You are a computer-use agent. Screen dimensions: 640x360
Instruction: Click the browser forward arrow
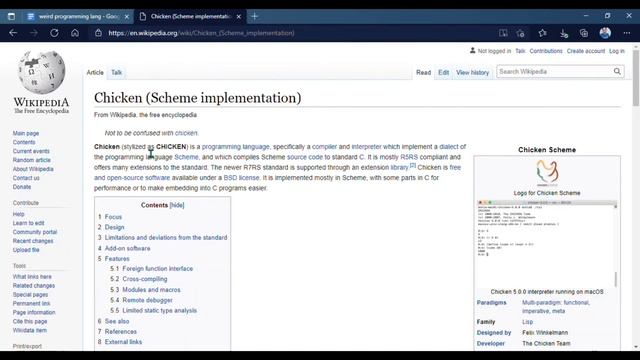click(34, 33)
